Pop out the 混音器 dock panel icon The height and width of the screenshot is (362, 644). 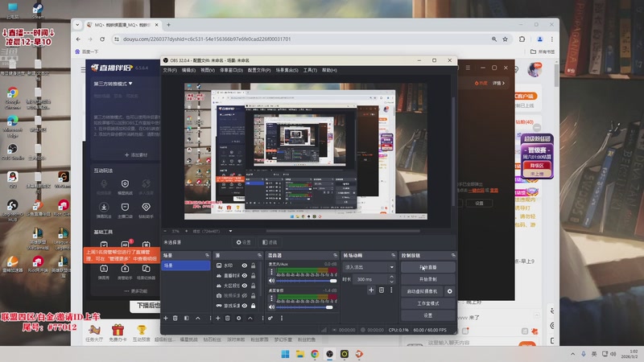[335, 255]
